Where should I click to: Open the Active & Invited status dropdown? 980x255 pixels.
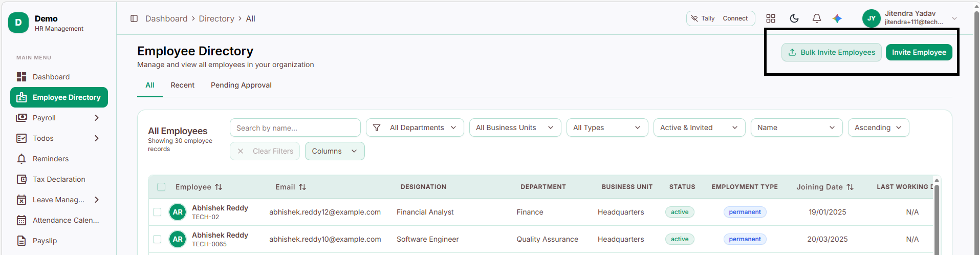click(700, 128)
